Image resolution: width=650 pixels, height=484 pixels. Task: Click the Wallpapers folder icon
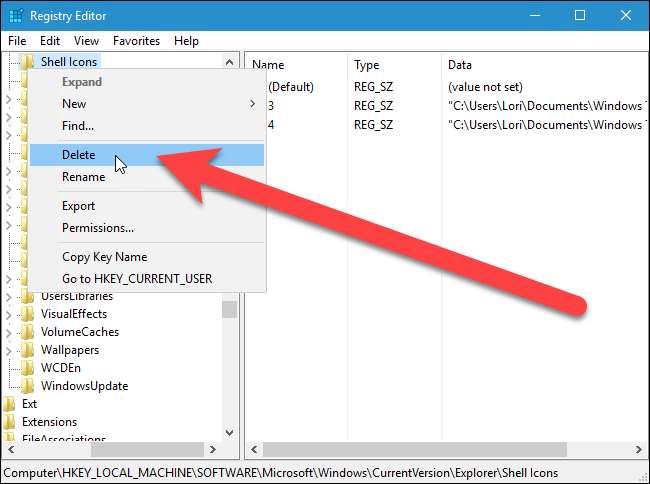click(27, 350)
